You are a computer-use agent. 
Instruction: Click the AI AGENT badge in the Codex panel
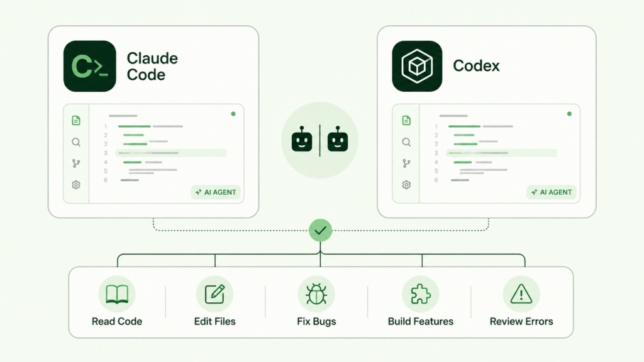point(552,192)
